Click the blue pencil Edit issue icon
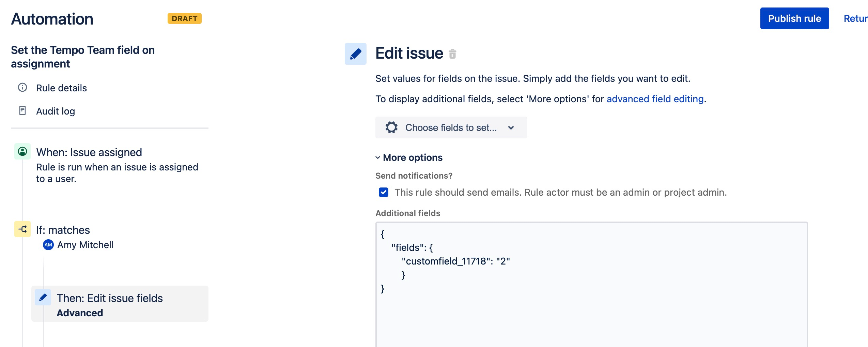This screenshot has width=868, height=347. point(355,54)
